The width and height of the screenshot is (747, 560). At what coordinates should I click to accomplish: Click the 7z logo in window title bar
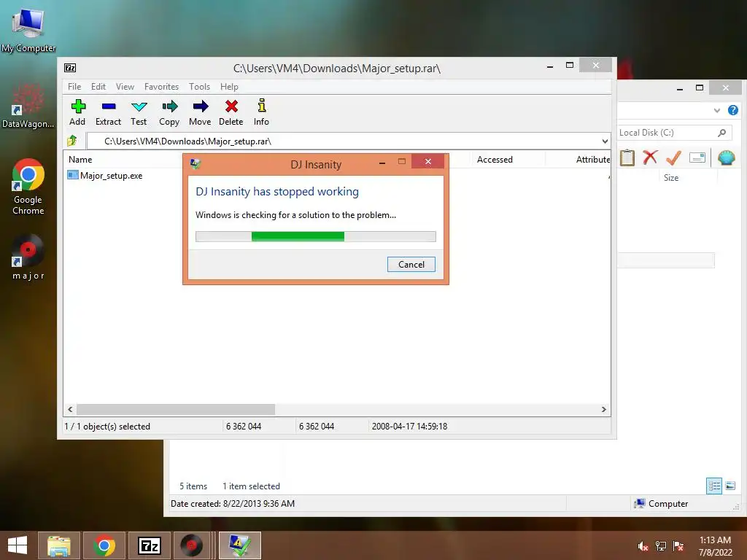pyautogui.click(x=70, y=68)
